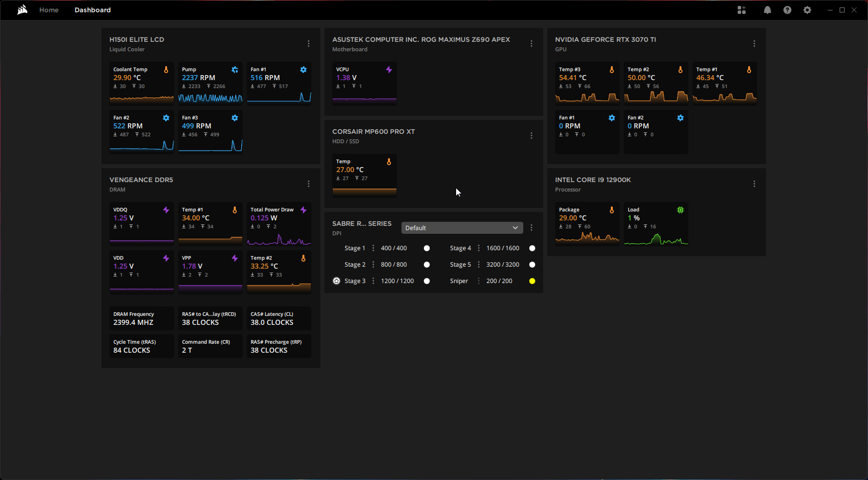This screenshot has width=868, height=480.
Task: Click the edit dashboard widgets icon
Action: [x=741, y=10]
